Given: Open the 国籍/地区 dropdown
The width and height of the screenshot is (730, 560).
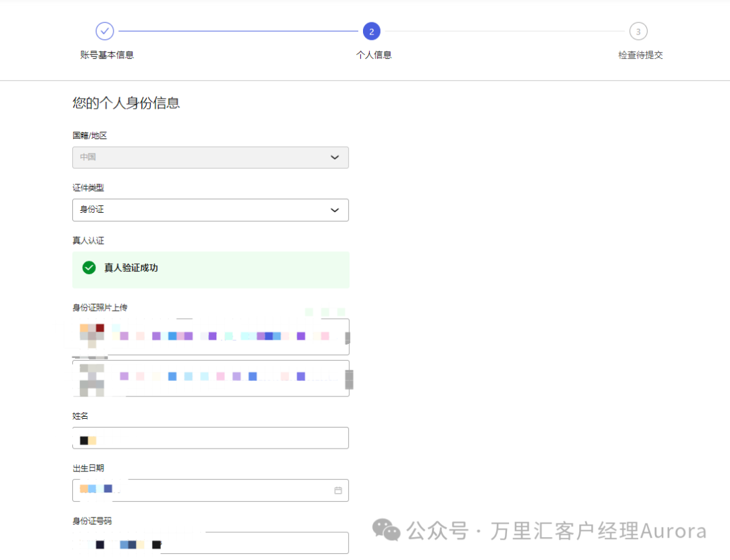Looking at the screenshot, I should coord(210,157).
